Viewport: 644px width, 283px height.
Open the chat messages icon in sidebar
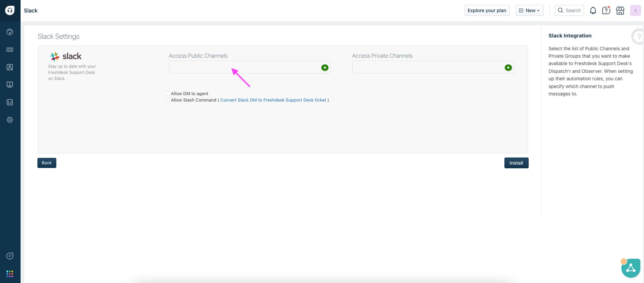(x=10, y=256)
